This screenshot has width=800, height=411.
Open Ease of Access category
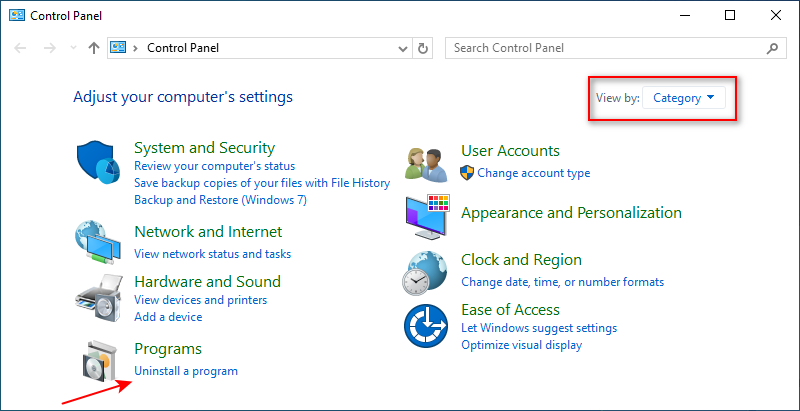click(x=510, y=310)
